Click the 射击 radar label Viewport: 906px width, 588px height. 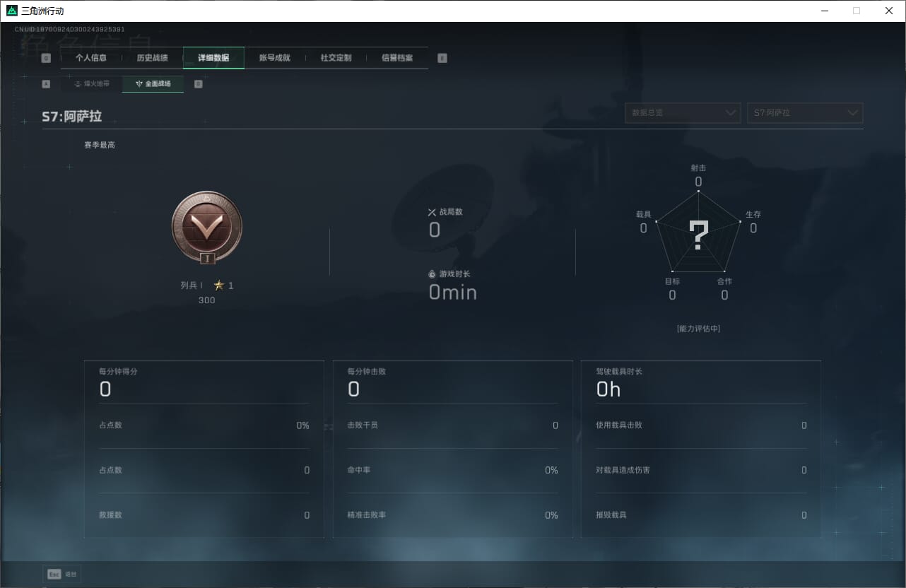(698, 168)
